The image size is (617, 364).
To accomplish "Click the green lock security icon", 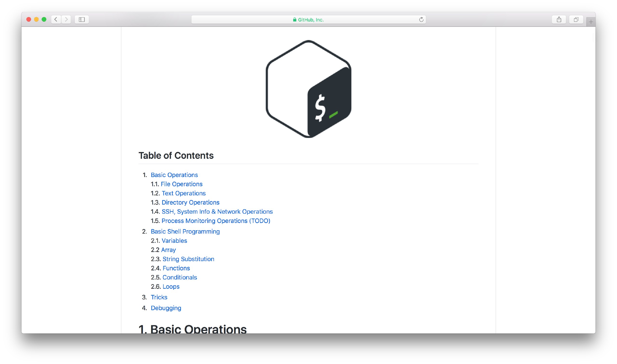I will [x=295, y=20].
